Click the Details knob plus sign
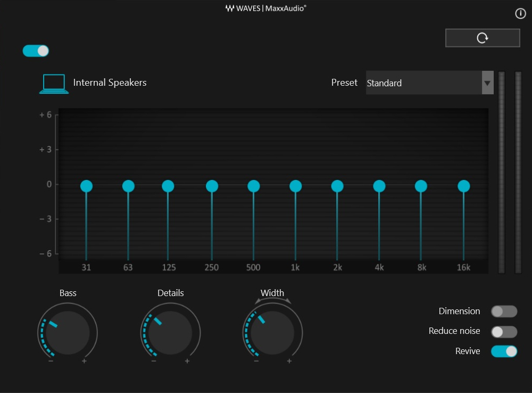The width and height of the screenshot is (532, 393). tap(187, 361)
